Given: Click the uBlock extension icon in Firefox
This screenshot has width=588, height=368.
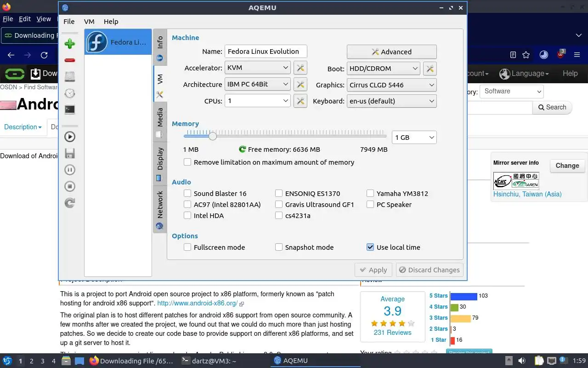Looking at the screenshot, I should click(560, 54).
